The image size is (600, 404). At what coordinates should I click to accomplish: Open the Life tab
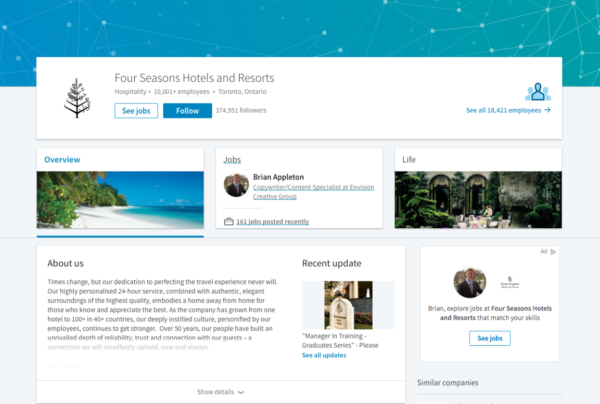409,160
